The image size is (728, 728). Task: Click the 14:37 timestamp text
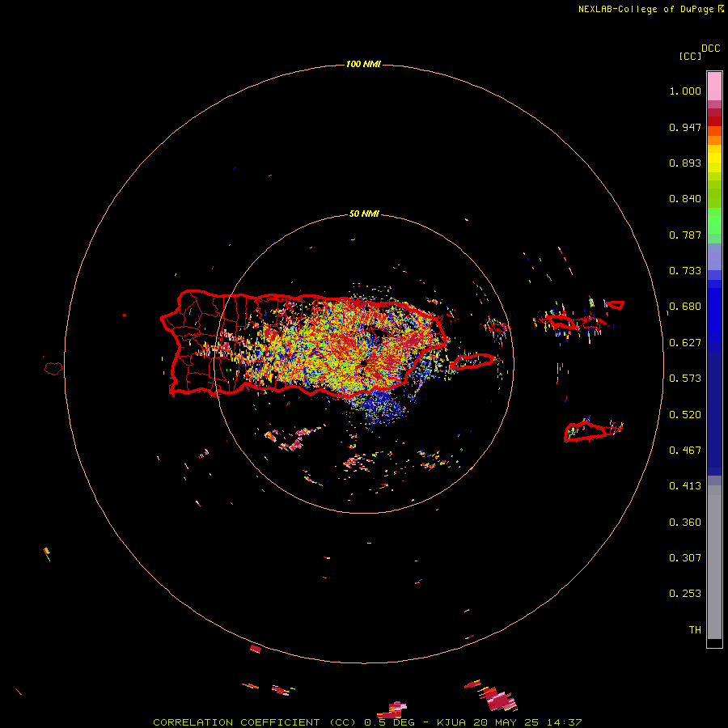pyautogui.click(x=564, y=722)
